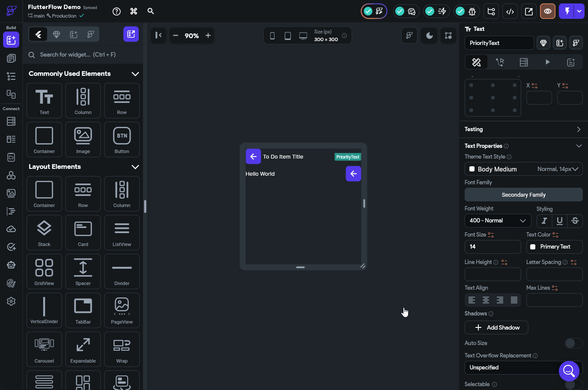Open the Pages panel icon
Screen dimensions: 588x390
(11, 58)
